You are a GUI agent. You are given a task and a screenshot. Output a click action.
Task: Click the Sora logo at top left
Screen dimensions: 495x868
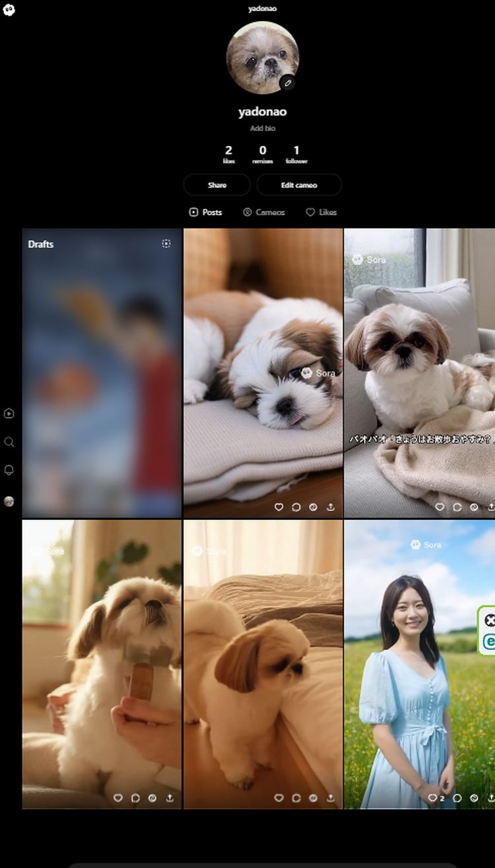9,10
